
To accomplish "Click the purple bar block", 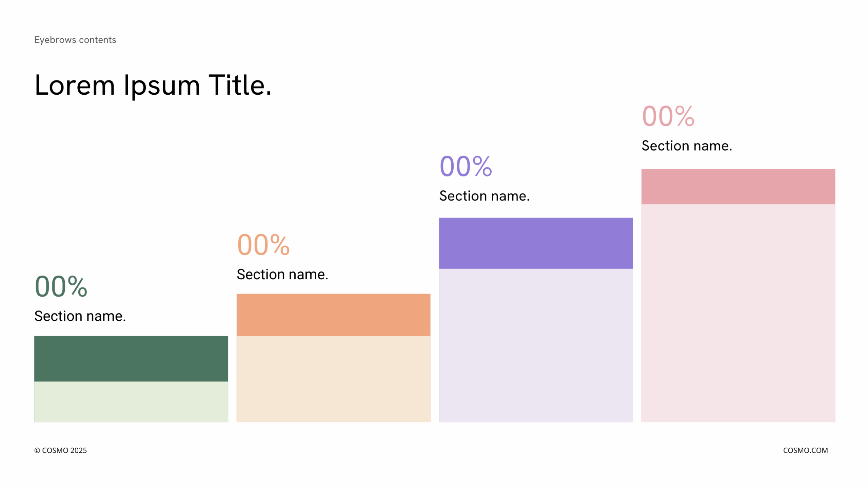I will (x=536, y=243).
